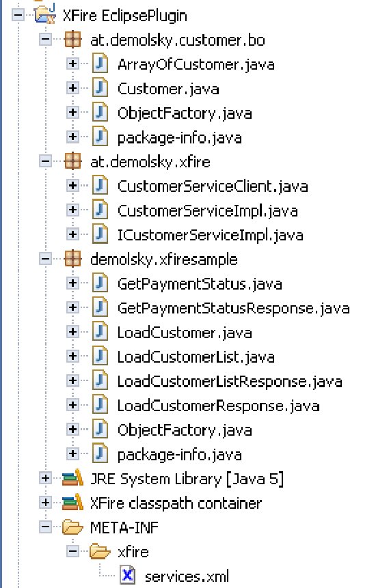Click the JRE System Library icon
This screenshot has height=588, width=376.
click(x=72, y=478)
